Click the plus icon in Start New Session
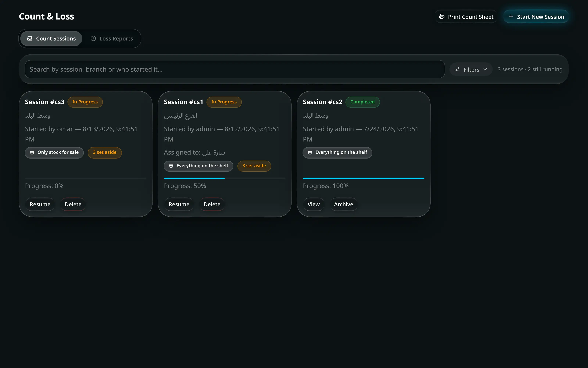Viewport: 588px width, 368px height. 511,17
